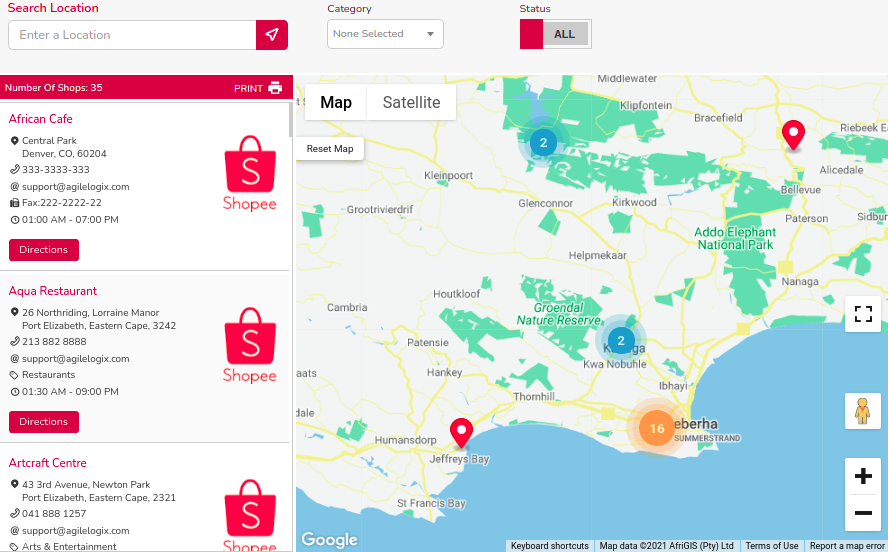Click St Francis Bay map label
Viewport: 888px width, 552px height.
click(431, 503)
